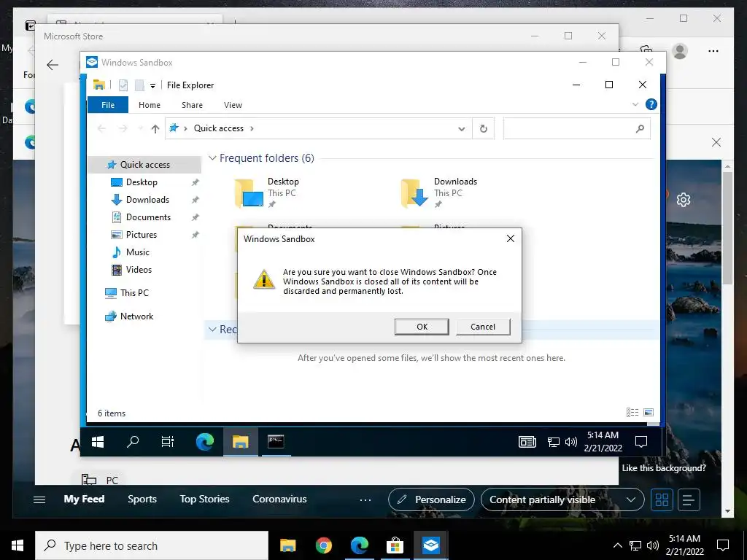The width and height of the screenshot is (747, 560).
Task: Open the My Feed tab
Action: coord(84,499)
